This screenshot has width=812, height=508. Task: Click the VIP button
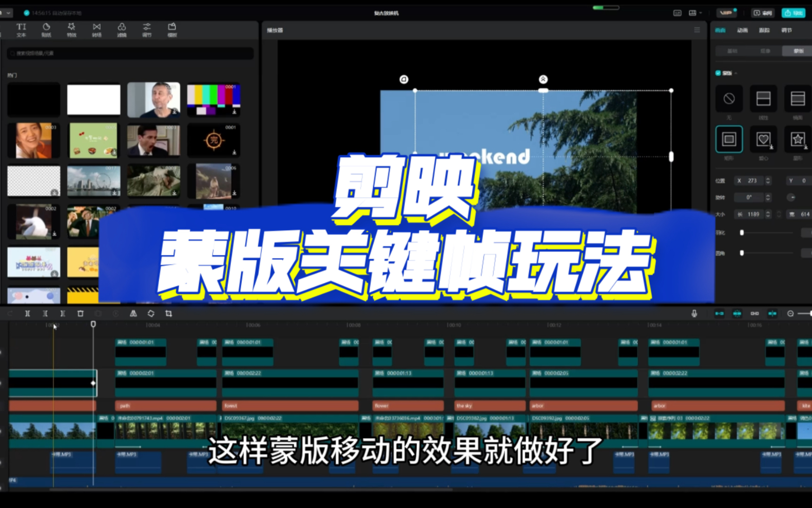click(x=727, y=13)
